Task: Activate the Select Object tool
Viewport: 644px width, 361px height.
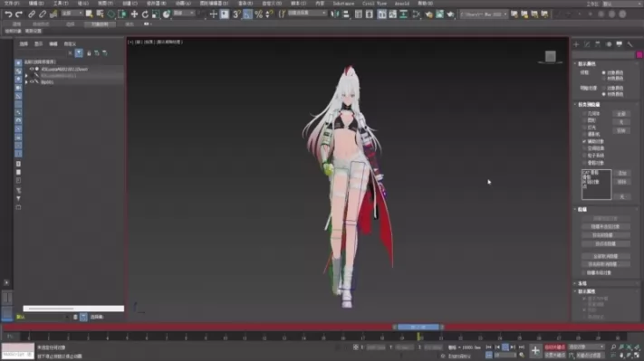Action: tap(89, 14)
